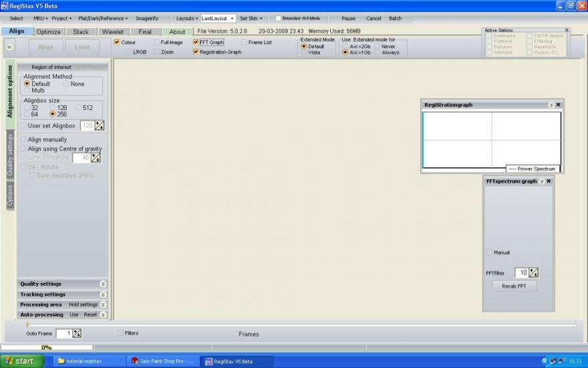Expand the Tracking settings section
Viewport: 588px width, 368px height.
pyautogui.click(x=103, y=295)
